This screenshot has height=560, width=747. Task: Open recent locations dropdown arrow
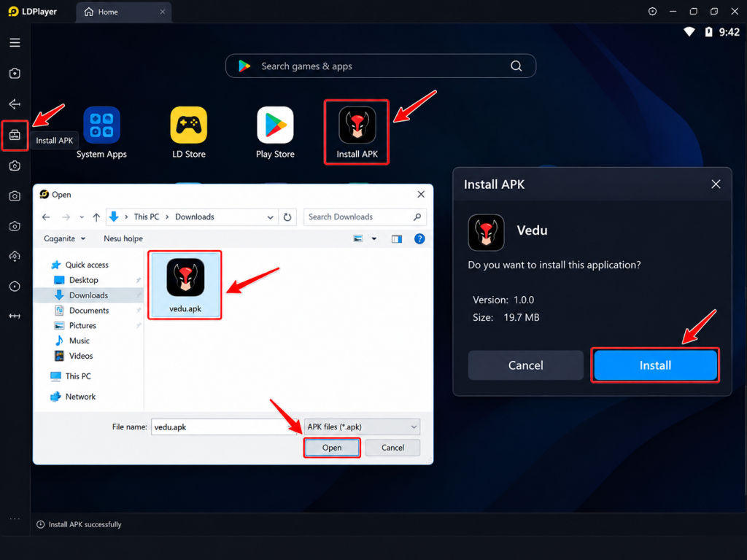[82, 217]
